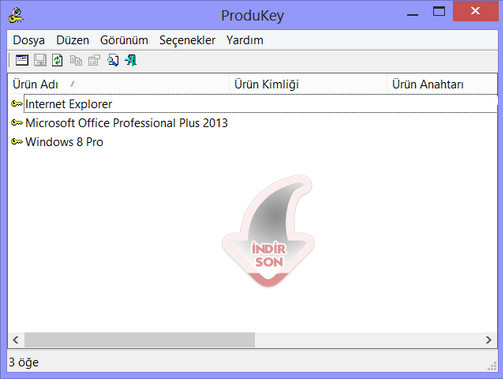
Task: Select the Internet Explorer row
Action: pyautogui.click(x=253, y=104)
